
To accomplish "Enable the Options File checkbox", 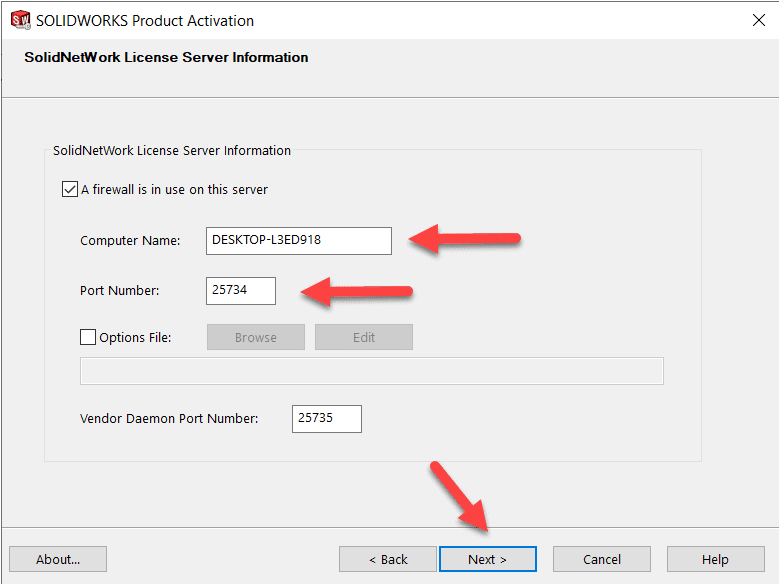I will coord(87,337).
